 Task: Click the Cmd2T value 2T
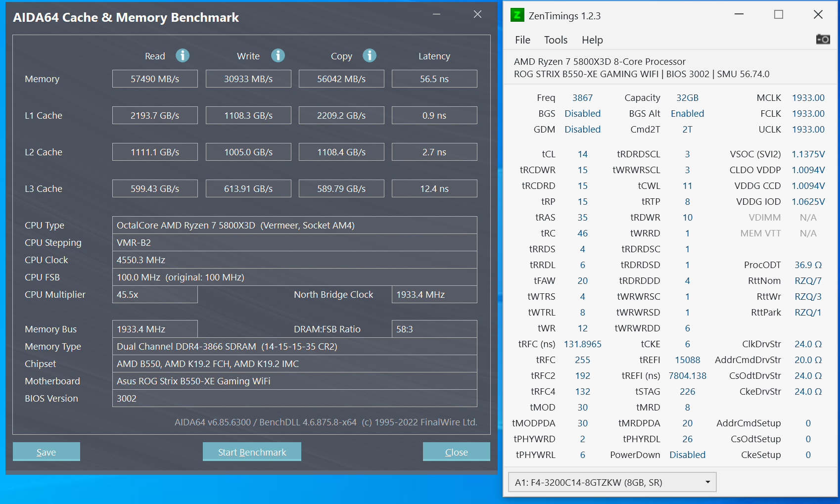pos(688,130)
